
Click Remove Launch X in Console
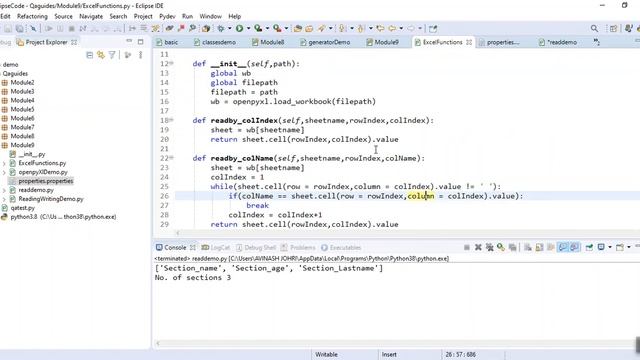coord(478,247)
